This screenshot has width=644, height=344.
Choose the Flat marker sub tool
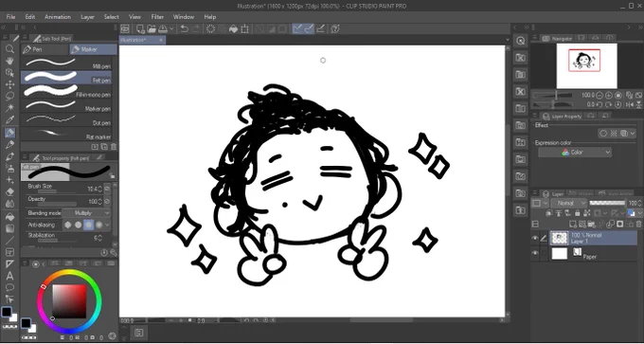(66, 134)
